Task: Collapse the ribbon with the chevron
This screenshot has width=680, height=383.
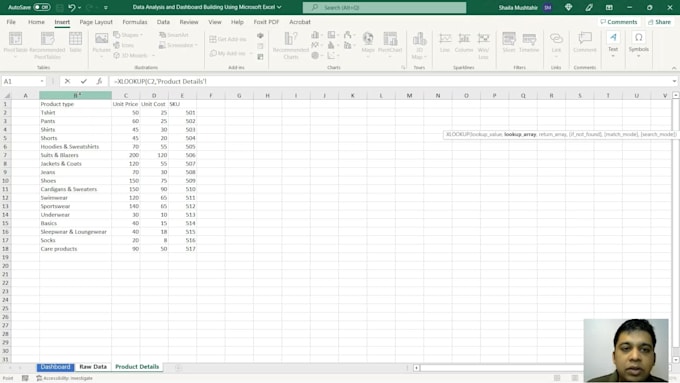Action: tap(673, 68)
